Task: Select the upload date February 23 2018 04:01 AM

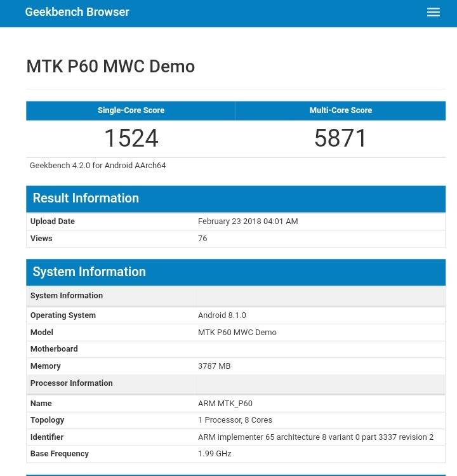Action: (x=248, y=221)
